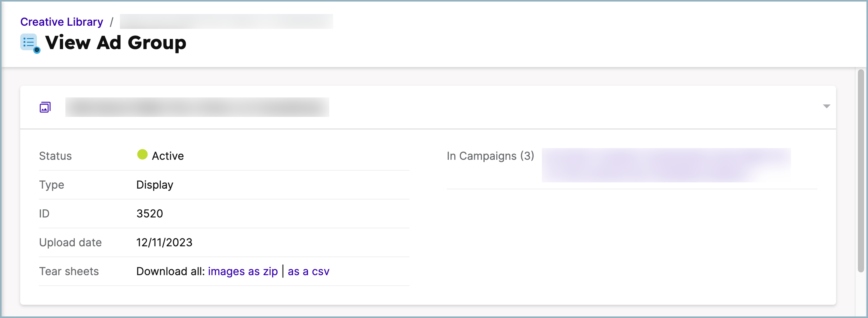Click the green Active status dot

click(x=142, y=155)
